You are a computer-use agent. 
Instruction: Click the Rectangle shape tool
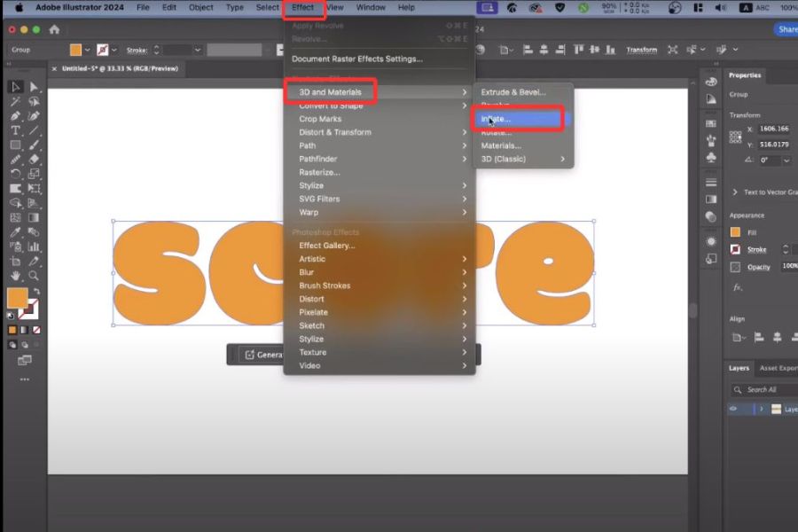(x=16, y=145)
